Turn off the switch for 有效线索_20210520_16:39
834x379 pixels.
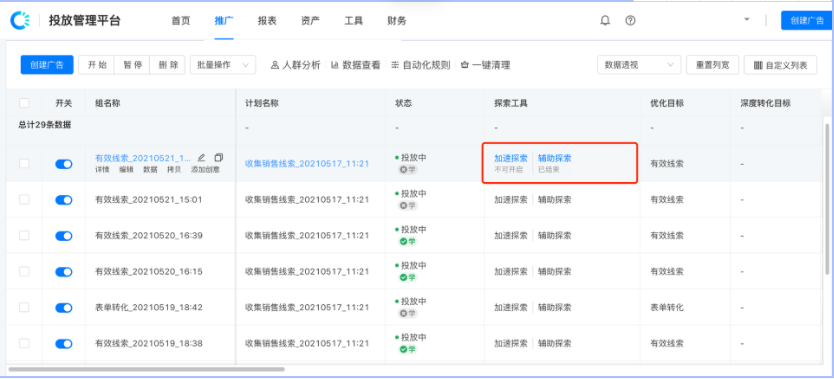click(x=64, y=236)
